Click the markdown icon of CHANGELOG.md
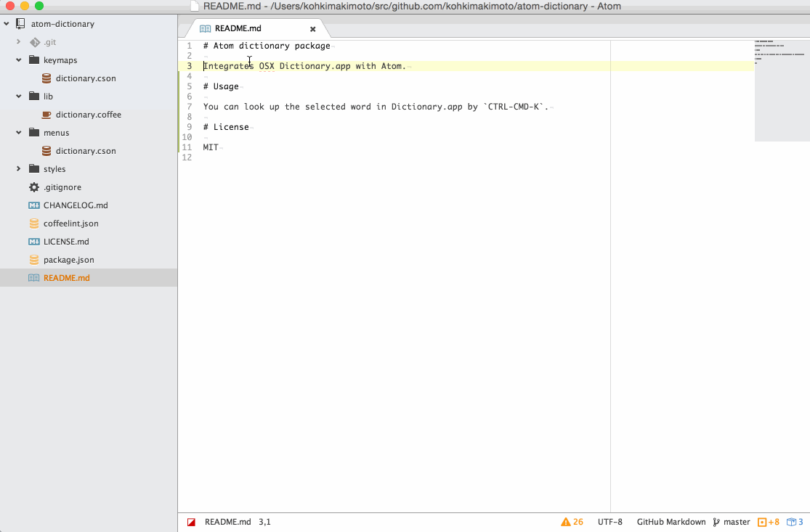810x532 pixels. click(x=34, y=205)
